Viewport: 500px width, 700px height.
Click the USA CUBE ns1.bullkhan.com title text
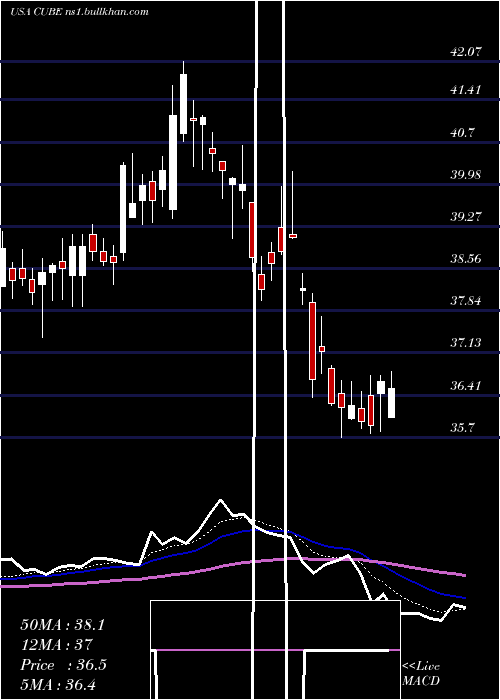point(79,12)
